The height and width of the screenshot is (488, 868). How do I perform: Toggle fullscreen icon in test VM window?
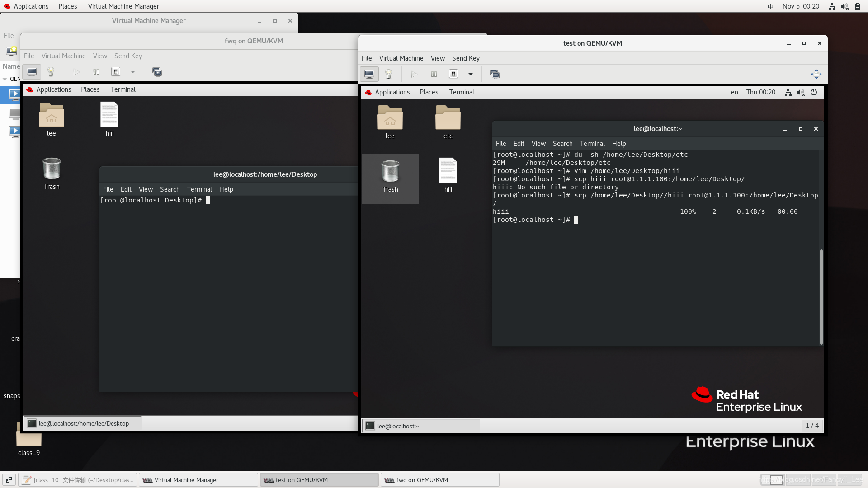[816, 74]
